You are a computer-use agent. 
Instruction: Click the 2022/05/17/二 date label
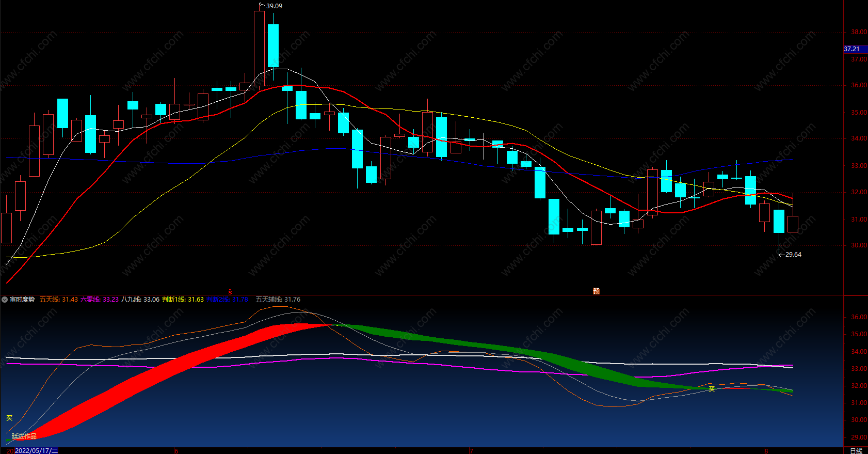point(36,451)
